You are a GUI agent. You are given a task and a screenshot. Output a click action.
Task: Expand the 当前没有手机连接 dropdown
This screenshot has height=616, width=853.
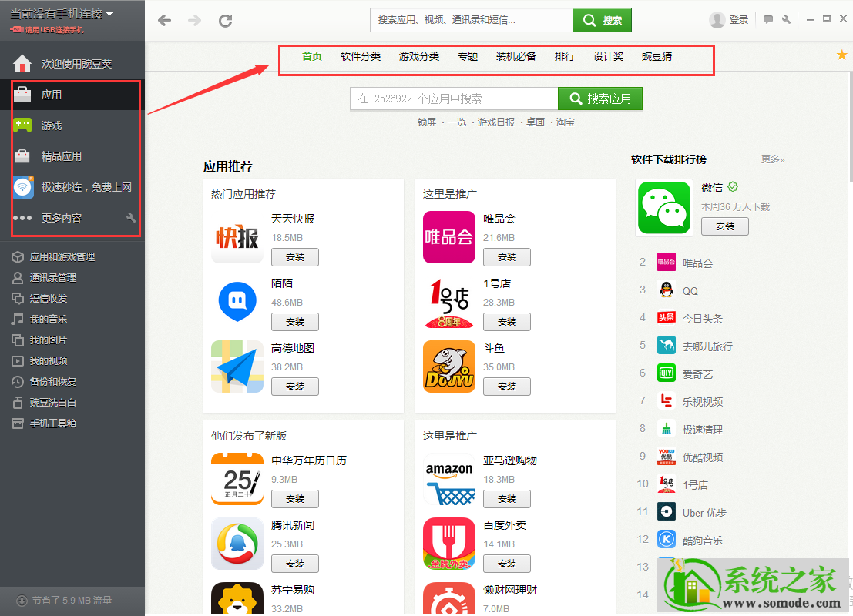click(61, 14)
